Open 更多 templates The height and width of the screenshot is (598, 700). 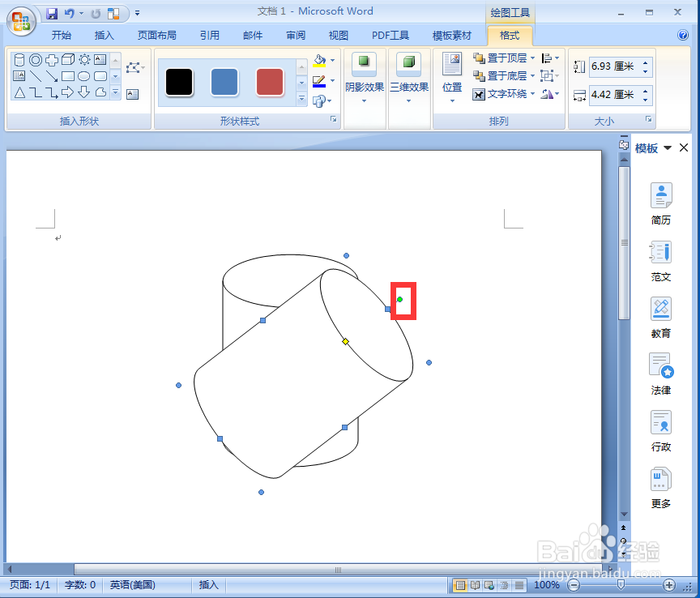pyautogui.click(x=661, y=487)
